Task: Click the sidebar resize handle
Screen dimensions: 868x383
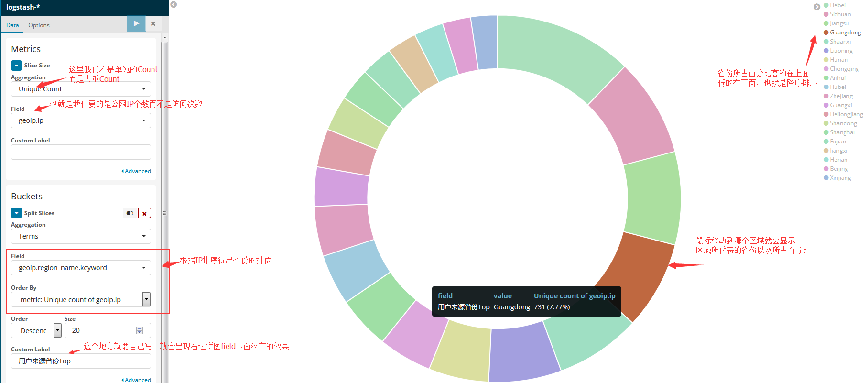Action: click(x=164, y=213)
